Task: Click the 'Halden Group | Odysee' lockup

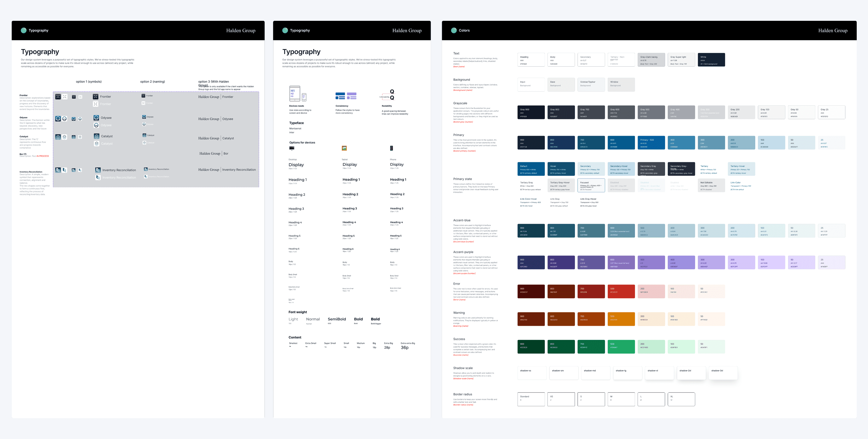Action: coord(216,119)
